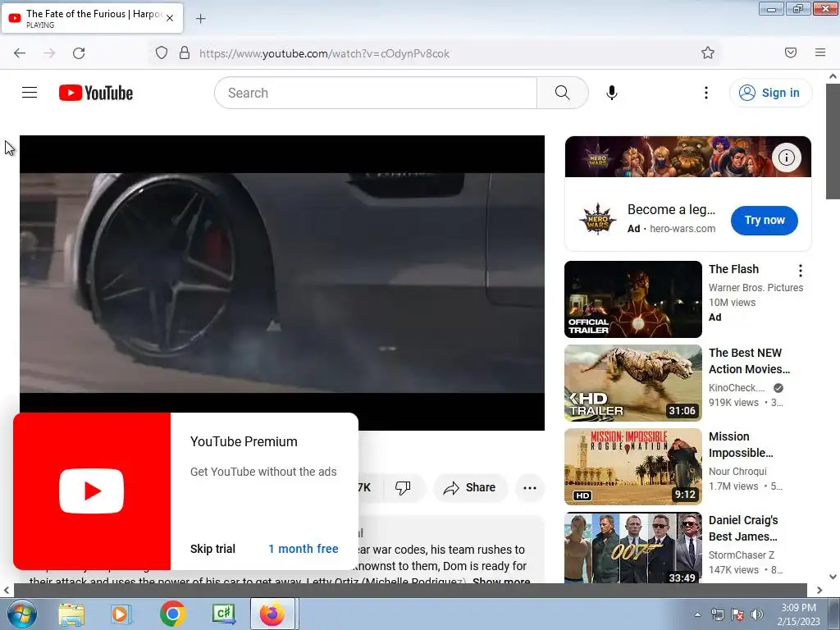Bookmark this page with the star

(708, 53)
